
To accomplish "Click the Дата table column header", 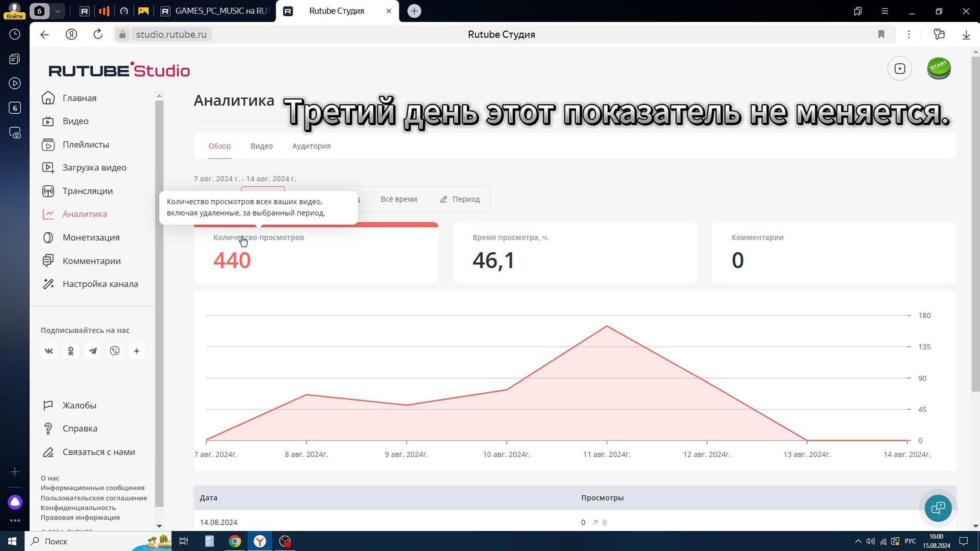I will (x=209, y=498).
